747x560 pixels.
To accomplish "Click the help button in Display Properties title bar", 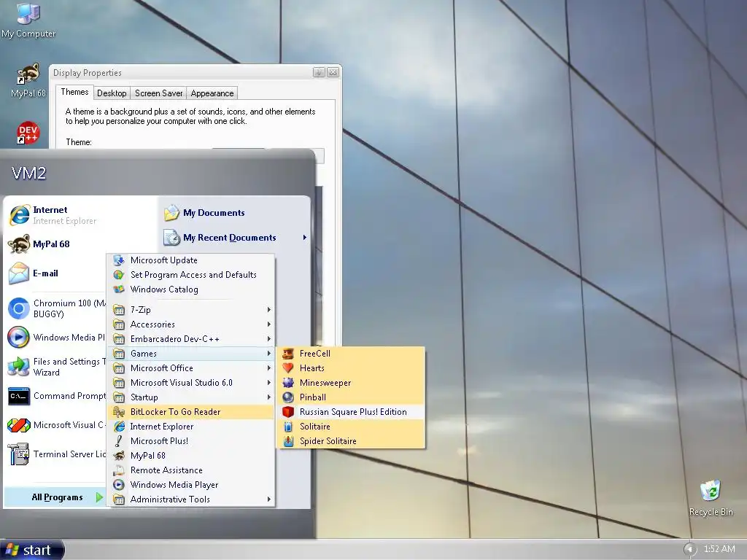I will click(x=319, y=72).
